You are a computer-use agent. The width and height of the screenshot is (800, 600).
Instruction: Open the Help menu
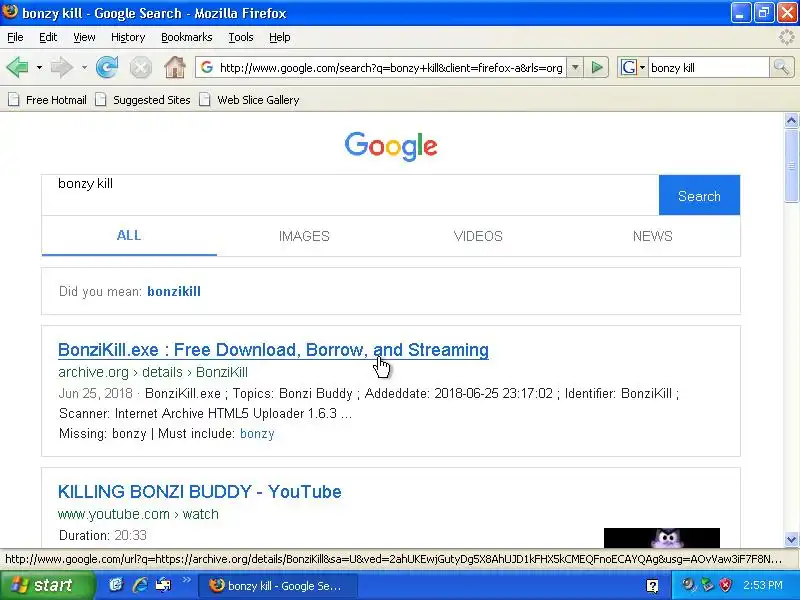coord(280,37)
